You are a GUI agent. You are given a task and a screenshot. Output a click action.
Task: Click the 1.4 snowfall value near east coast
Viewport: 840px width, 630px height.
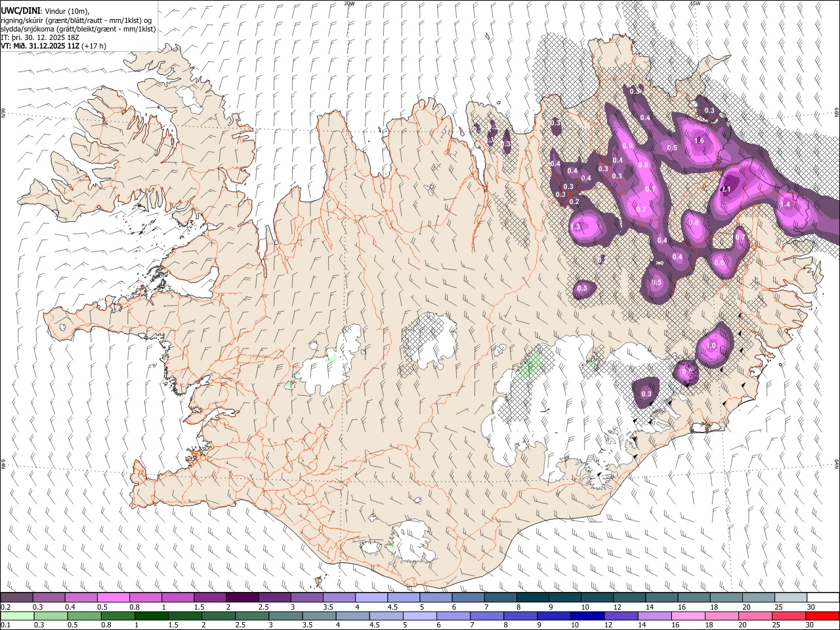[x=785, y=204]
